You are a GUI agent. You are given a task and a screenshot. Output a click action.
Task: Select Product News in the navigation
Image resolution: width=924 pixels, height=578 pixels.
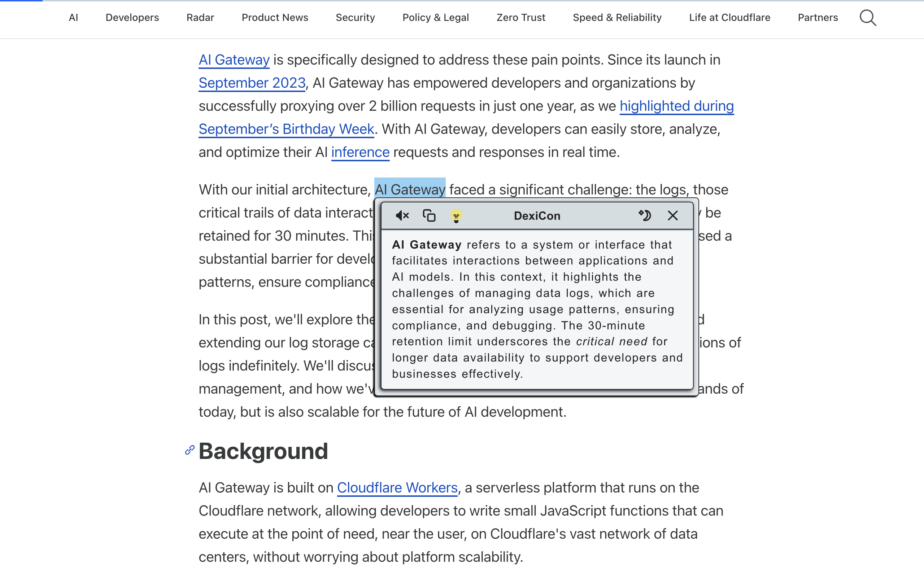pos(275,18)
